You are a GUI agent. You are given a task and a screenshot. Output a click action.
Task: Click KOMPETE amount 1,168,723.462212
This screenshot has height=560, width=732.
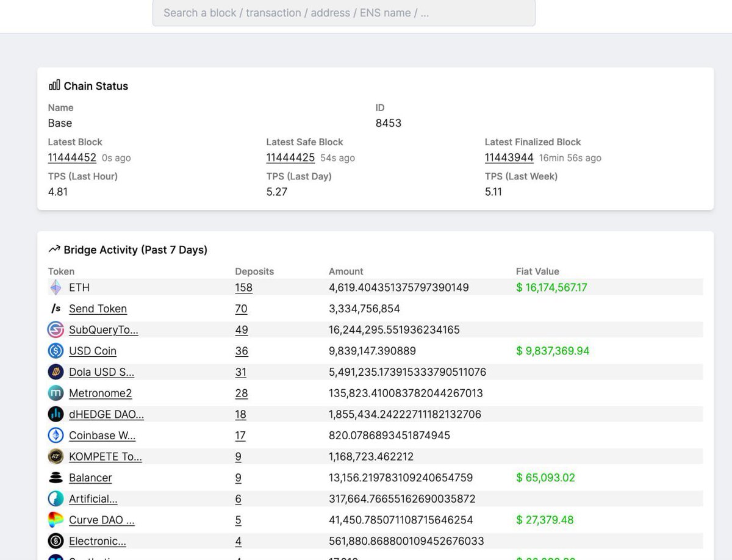[371, 456]
